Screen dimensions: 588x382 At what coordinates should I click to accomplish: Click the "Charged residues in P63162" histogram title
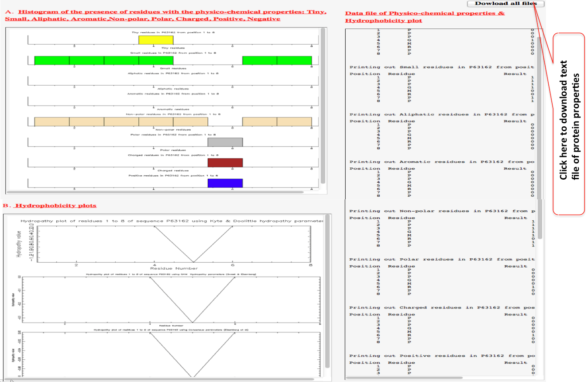click(173, 155)
